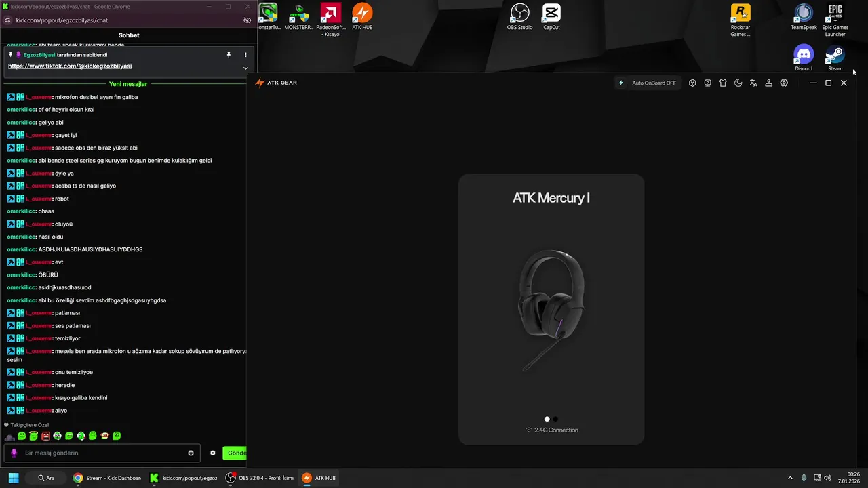Open Rockstar Games desktop shortcut
Image resolution: width=868 pixels, height=488 pixels.
point(741,20)
